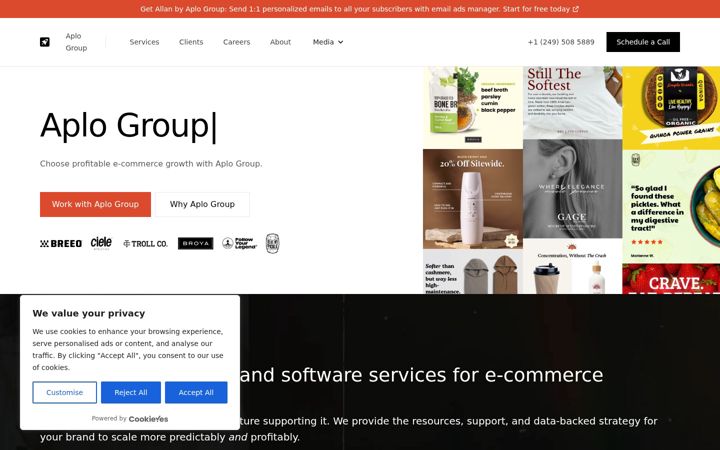Click the Follow Your Legend logo
Screen dimensions: 720x450
coord(239,243)
